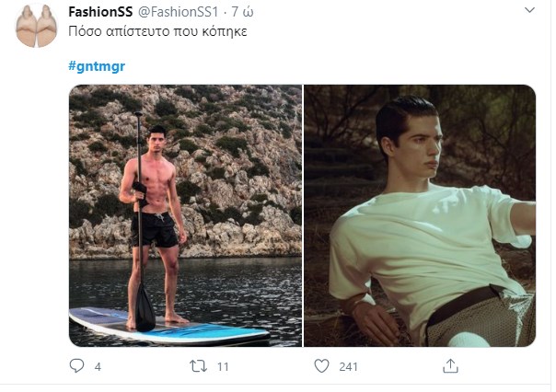Click the retweet arrows icon

(x=196, y=366)
